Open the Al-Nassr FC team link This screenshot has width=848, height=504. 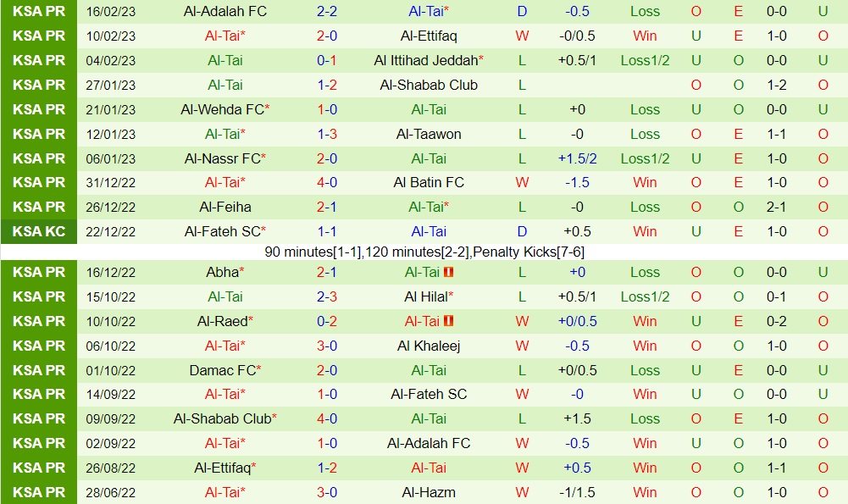(222, 158)
